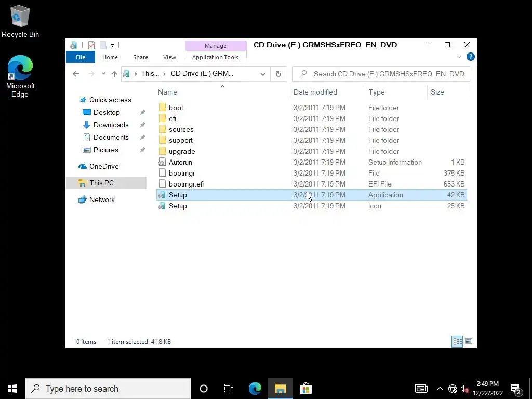Open the notification center icon
532x399 pixels.
tap(516, 389)
